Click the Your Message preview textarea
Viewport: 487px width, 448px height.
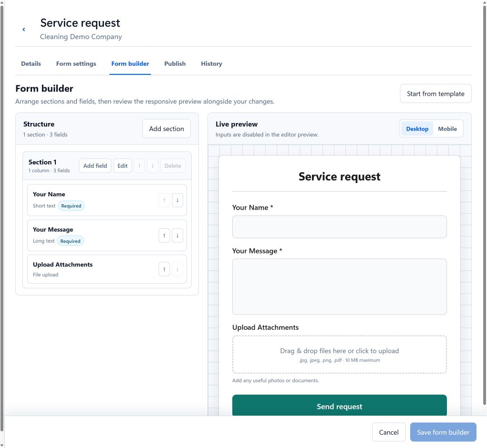click(339, 286)
